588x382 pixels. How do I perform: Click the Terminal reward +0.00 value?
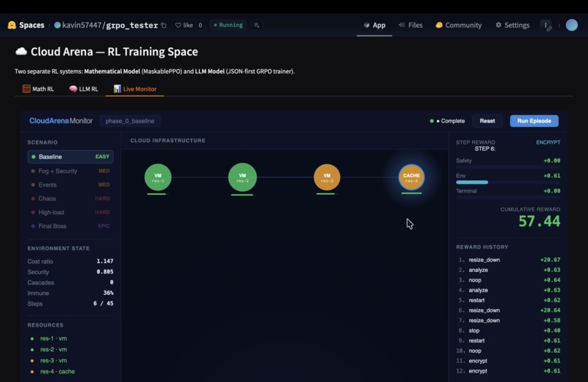[x=552, y=191]
